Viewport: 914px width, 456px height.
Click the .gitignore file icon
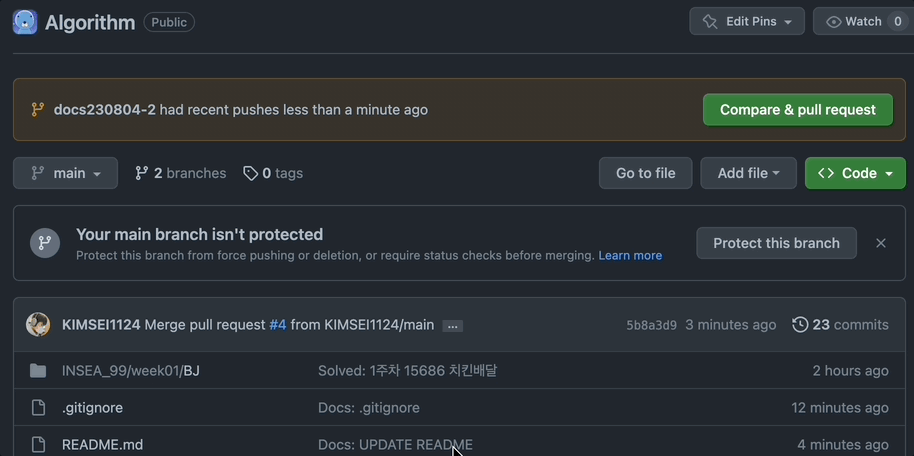click(x=38, y=408)
